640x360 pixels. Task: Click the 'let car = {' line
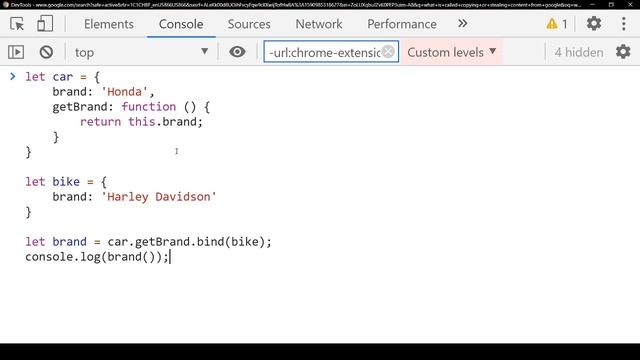[62, 77]
